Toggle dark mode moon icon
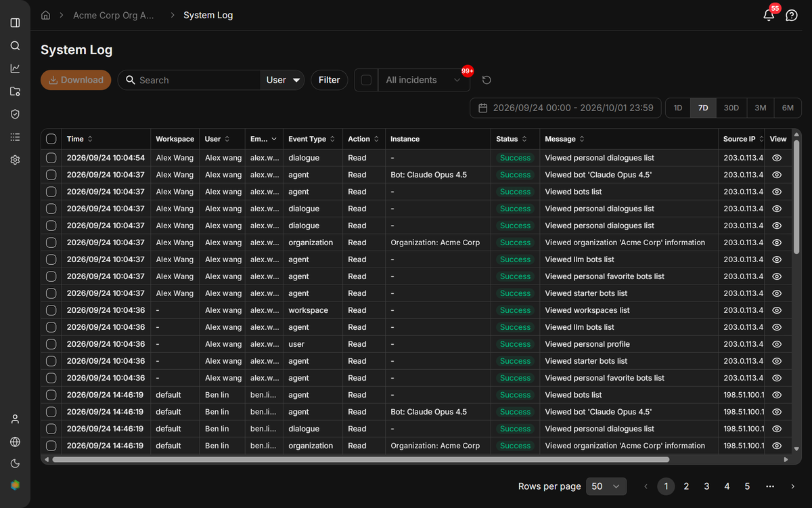 coord(15,463)
